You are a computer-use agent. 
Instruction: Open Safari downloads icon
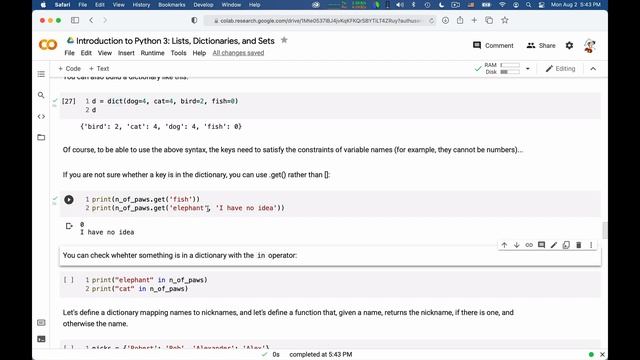coord(445,20)
